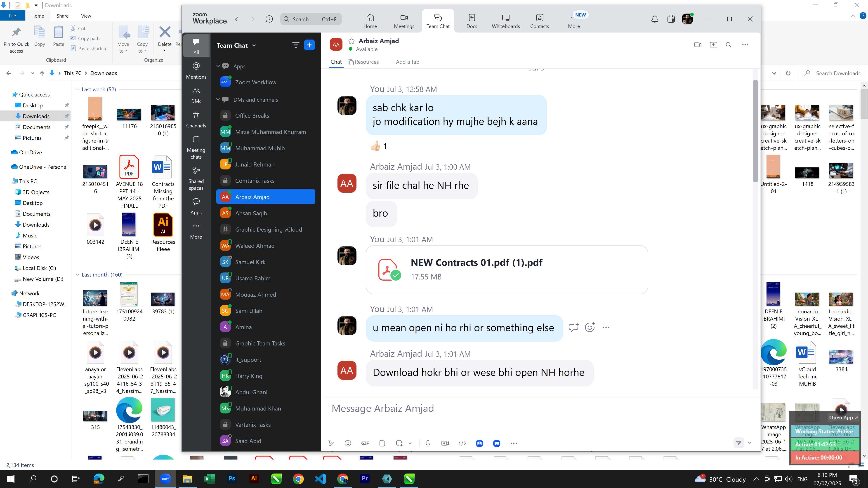
Task: Collapse the DMs and channels section
Action: [218, 99]
